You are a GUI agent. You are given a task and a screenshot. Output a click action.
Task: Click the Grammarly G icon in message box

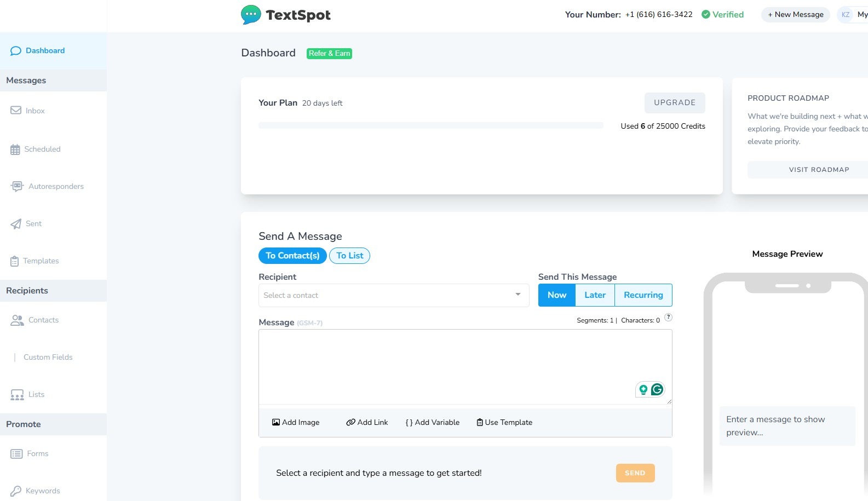657,389
